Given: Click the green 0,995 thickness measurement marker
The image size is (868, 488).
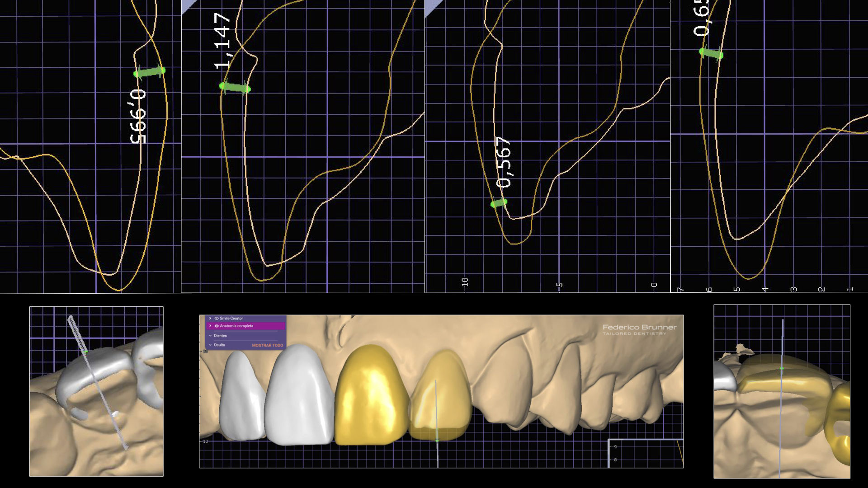Looking at the screenshot, I should coord(150,72).
